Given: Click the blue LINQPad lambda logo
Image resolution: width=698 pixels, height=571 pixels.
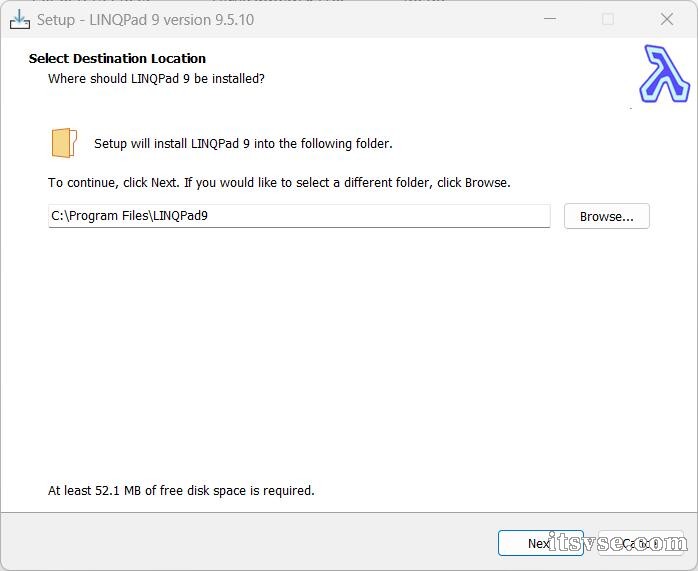Looking at the screenshot, I should [x=664, y=75].
